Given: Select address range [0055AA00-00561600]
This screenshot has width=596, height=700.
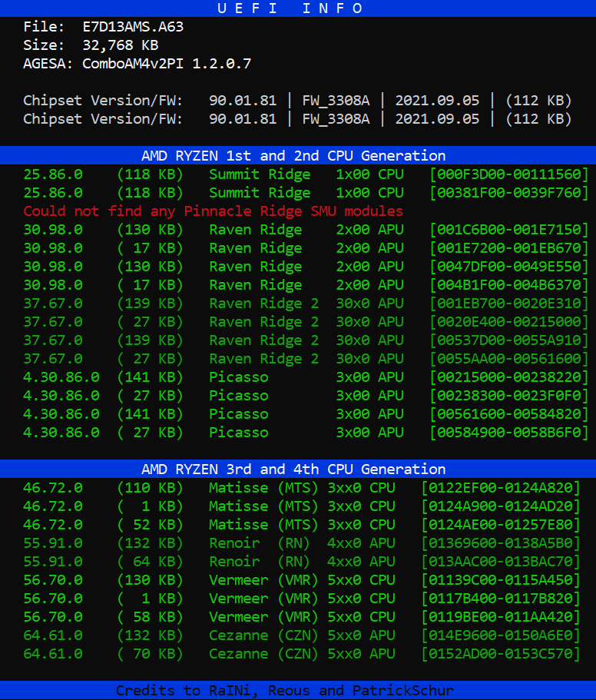Looking at the screenshot, I should point(509,359).
